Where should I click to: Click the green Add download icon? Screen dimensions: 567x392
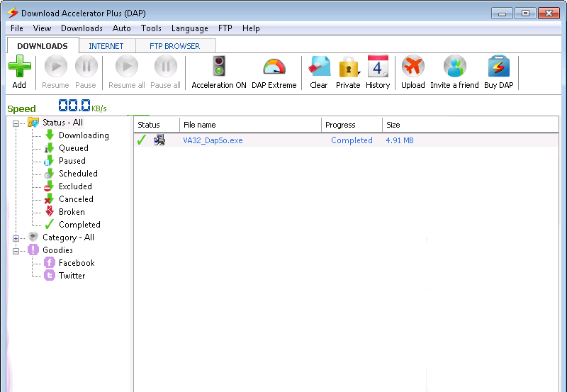(x=19, y=68)
